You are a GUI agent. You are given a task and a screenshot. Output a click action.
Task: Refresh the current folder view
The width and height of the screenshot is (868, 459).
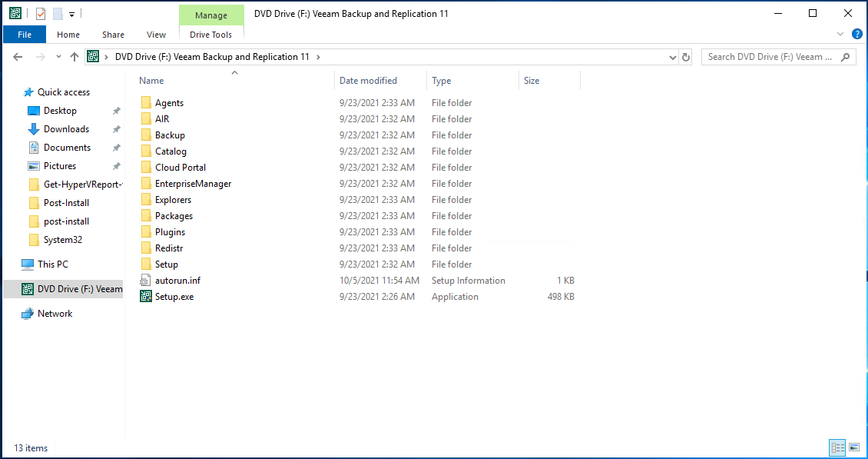click(687, 57)
